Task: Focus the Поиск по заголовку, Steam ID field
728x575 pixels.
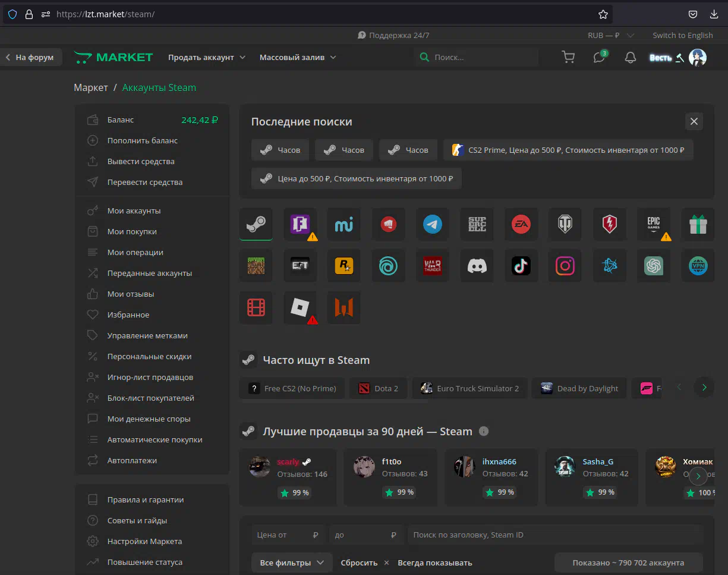Action: click(x=555, y=535)
